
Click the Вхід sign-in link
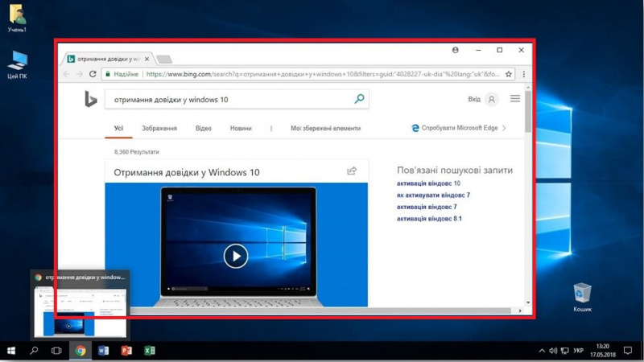click(474, 100)
